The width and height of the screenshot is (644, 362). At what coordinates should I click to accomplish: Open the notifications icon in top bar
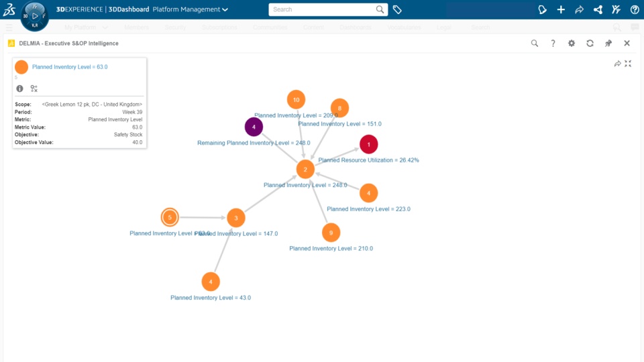[542, 9]
